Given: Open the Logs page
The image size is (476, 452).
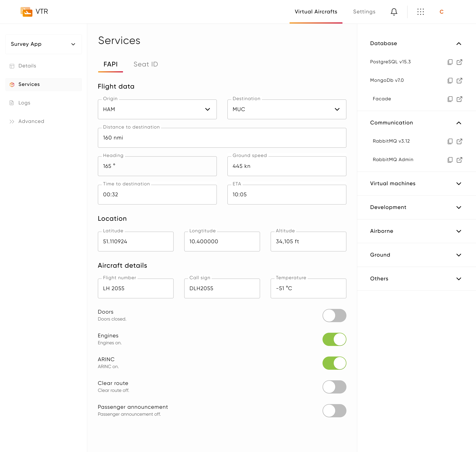Looking at the screenshot, I should (x=24, y=103).
